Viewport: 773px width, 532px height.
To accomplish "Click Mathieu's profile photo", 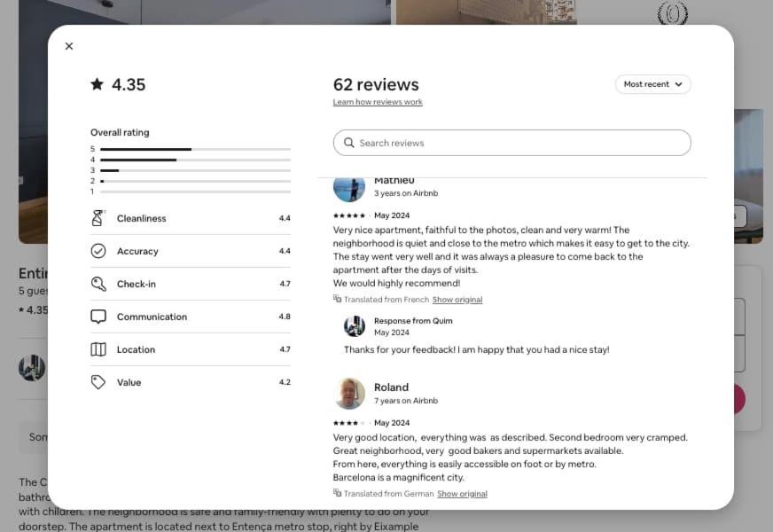I will [349, 189].
